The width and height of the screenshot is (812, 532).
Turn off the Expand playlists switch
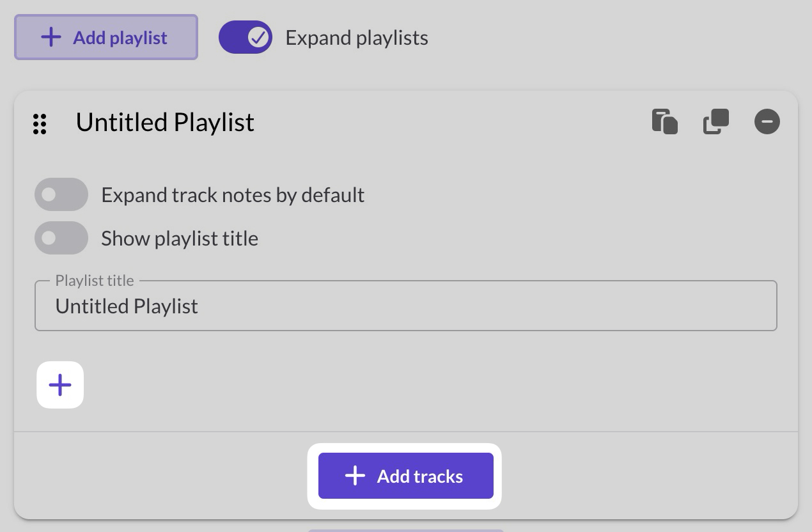245,38
